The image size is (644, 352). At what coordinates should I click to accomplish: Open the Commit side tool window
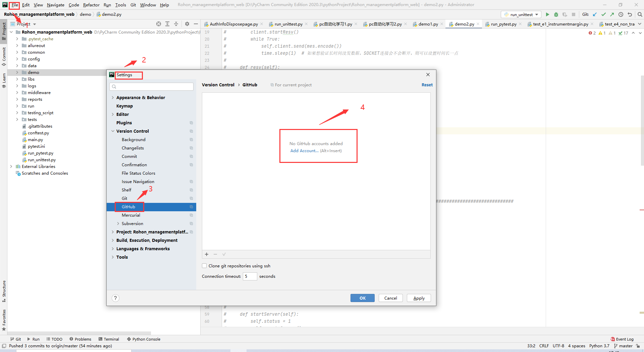(x=4, y=56)
